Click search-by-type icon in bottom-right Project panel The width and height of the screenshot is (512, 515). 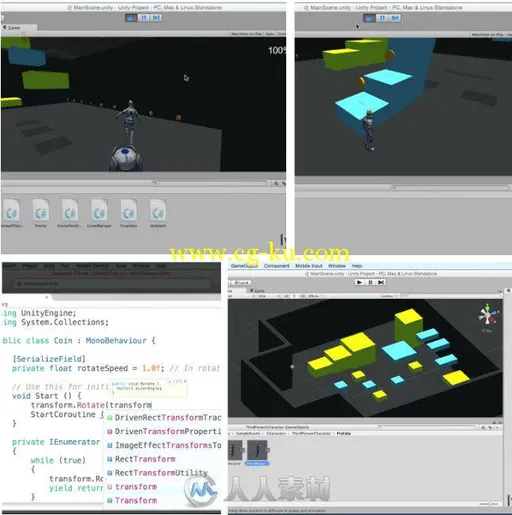point(483,427)
